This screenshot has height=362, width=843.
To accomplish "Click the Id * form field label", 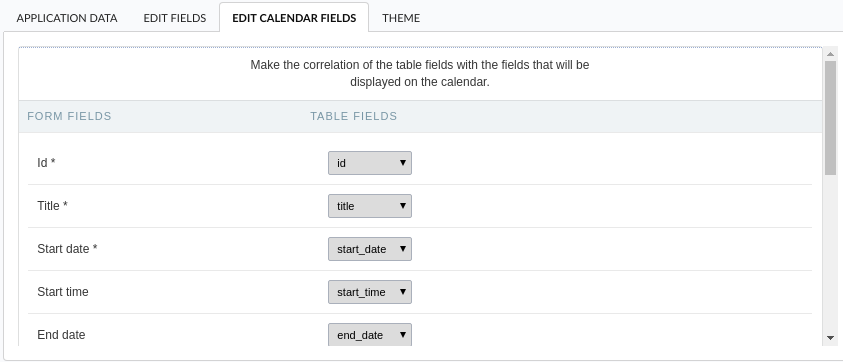I will (46, 162).
